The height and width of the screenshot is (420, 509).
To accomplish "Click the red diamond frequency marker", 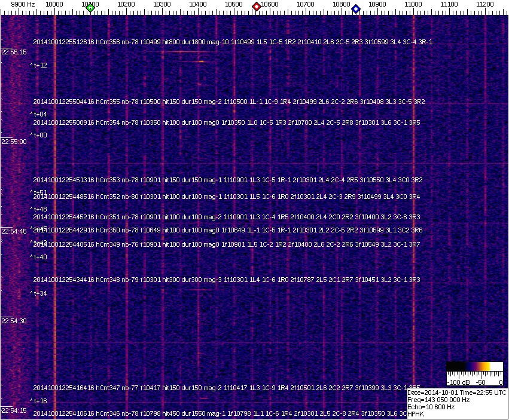I will click(x=257, y=7).
